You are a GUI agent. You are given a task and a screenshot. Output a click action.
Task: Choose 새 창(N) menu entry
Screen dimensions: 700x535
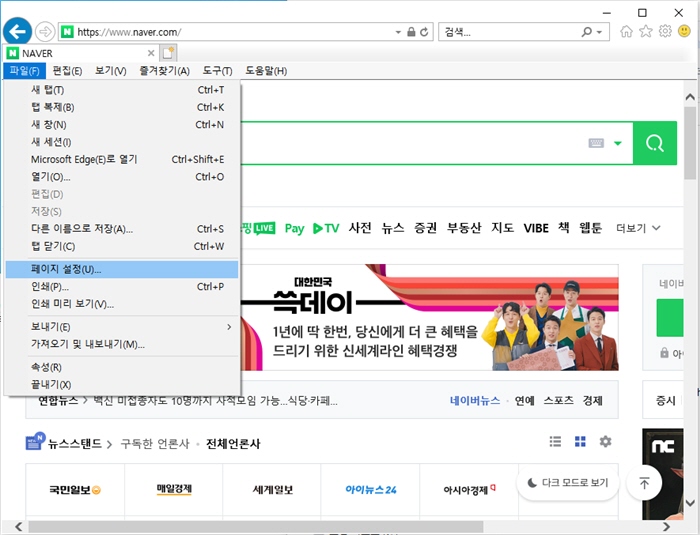point(122,125)
